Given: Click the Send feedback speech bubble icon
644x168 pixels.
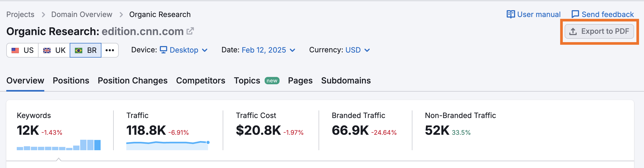Looking at the screenshot, I should [x=575, y=14].
